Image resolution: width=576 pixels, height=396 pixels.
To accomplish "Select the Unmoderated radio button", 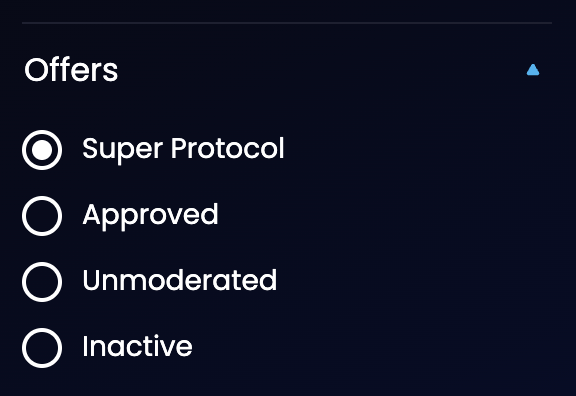I will point(42,282).
